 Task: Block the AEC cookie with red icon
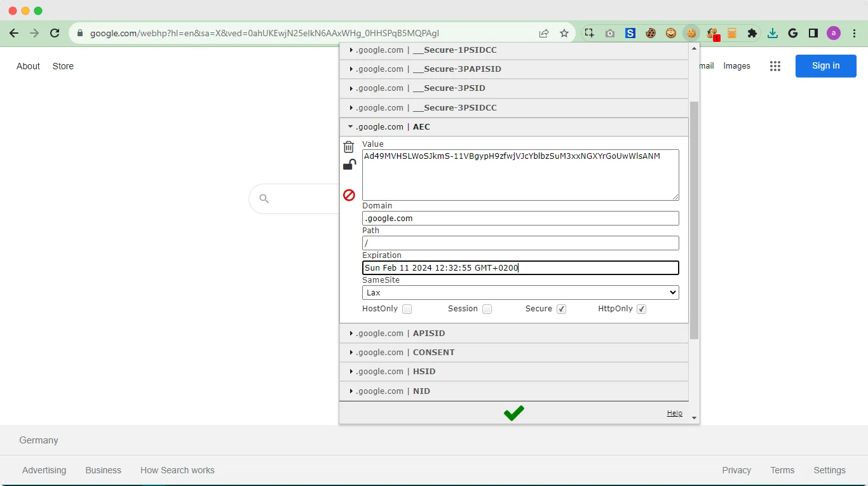point(349,195)
